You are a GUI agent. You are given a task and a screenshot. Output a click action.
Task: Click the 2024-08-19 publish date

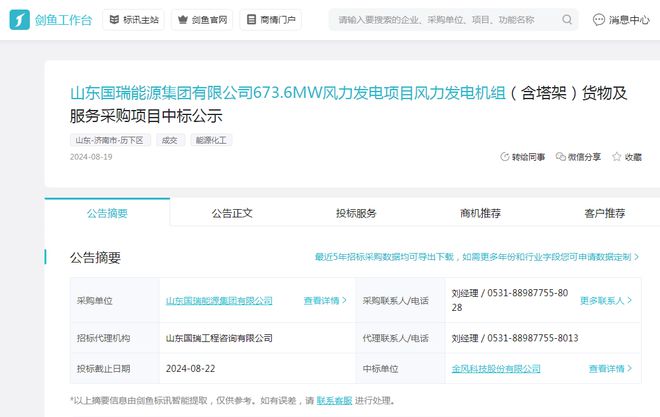click(91, 157)
